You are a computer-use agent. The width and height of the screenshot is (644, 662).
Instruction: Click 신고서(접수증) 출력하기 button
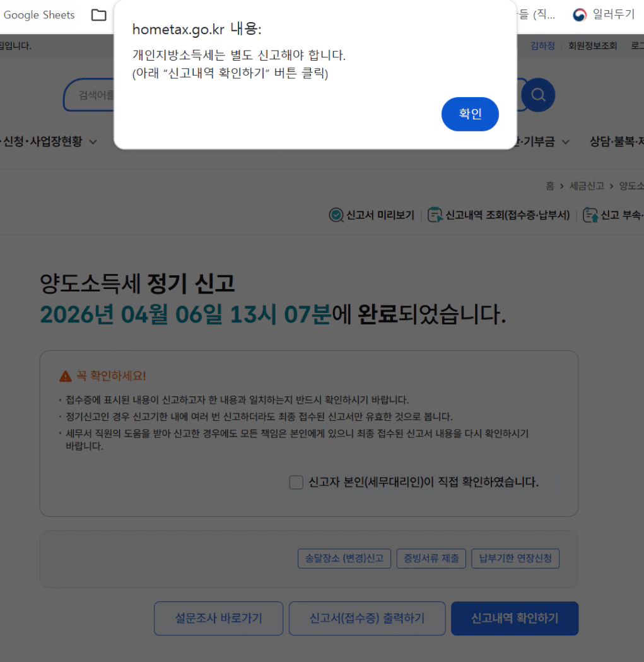click(367, 618)
